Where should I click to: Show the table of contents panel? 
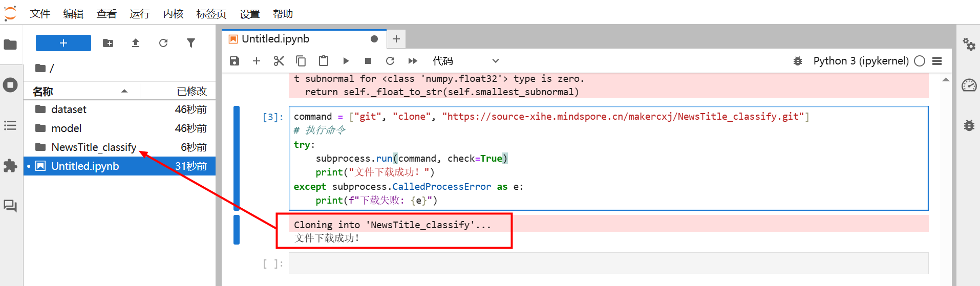coord(10,125)
